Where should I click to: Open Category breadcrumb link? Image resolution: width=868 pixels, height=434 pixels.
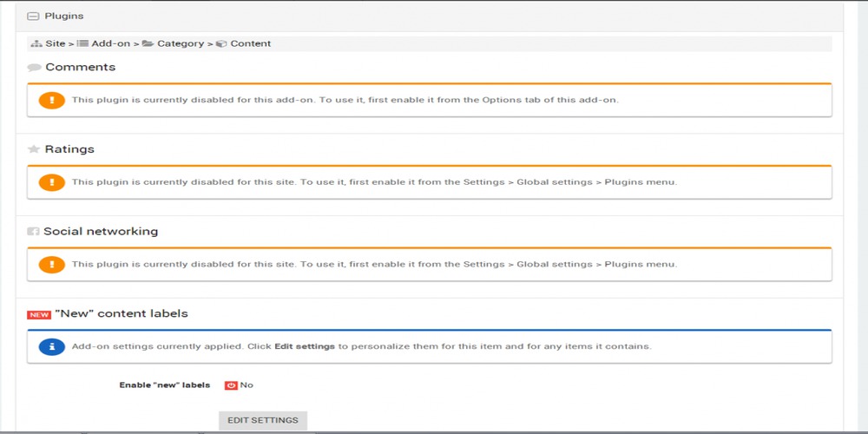(180, 43)
